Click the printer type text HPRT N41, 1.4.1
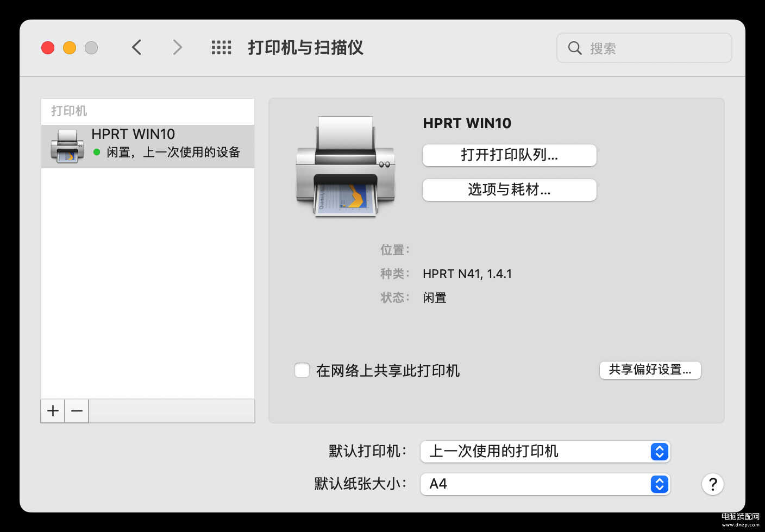The width and height of the screenshot is (765, 532). (467, 274)
